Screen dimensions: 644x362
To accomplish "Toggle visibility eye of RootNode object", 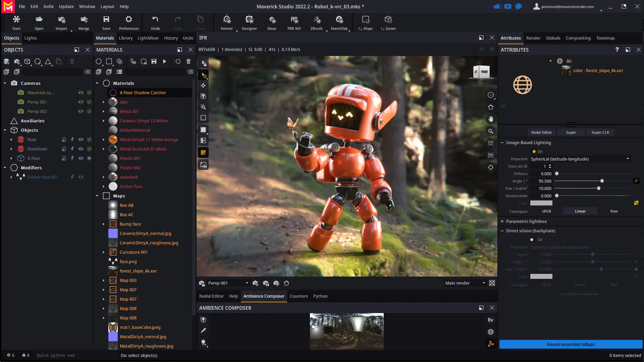I will click(81, 149).
